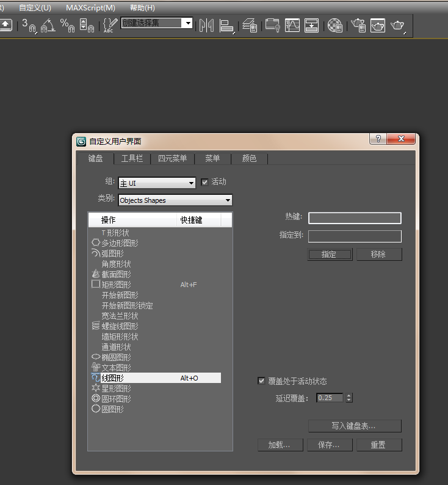Select the 线图形 row
This screenshot has height=485, width=448.
pyautogui.click(x=161, y=378)
